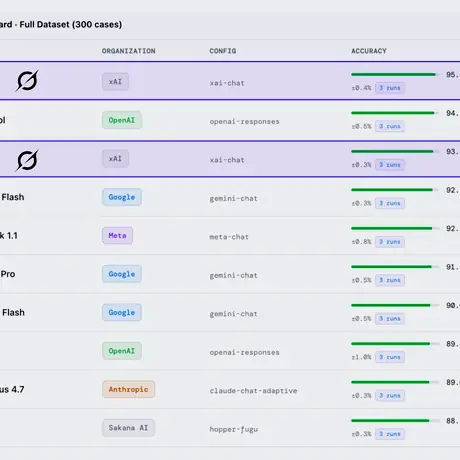Click the accuracy progress bar in the Anthropic row
The height and width of the screenshot is (460, 460).
coord(395,382)
